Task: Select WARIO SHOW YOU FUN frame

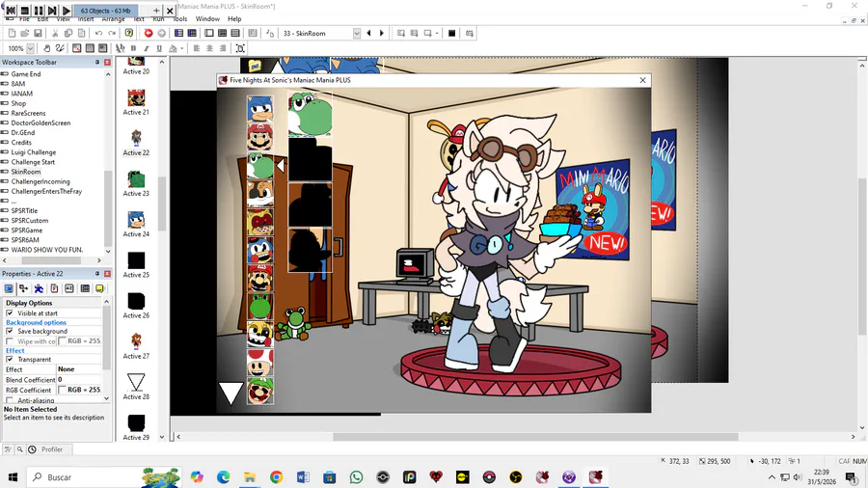Action: pyautogui.click(x=46, y=250)
